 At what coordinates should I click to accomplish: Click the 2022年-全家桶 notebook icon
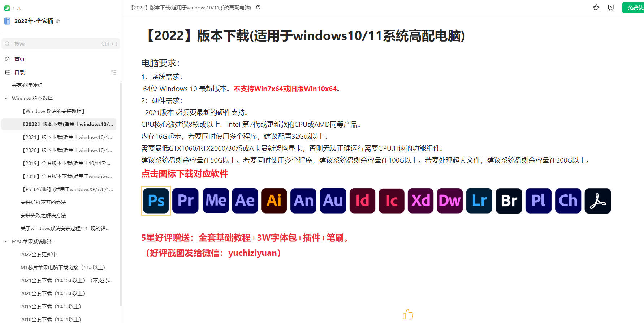click(7, 21)
